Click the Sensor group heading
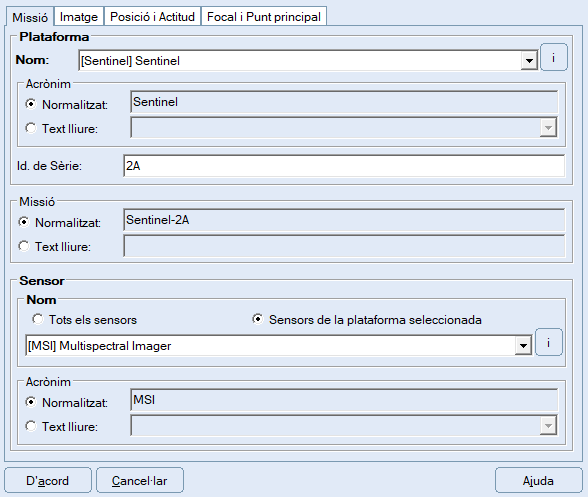 pyautogui.click(x=42, y=281)
